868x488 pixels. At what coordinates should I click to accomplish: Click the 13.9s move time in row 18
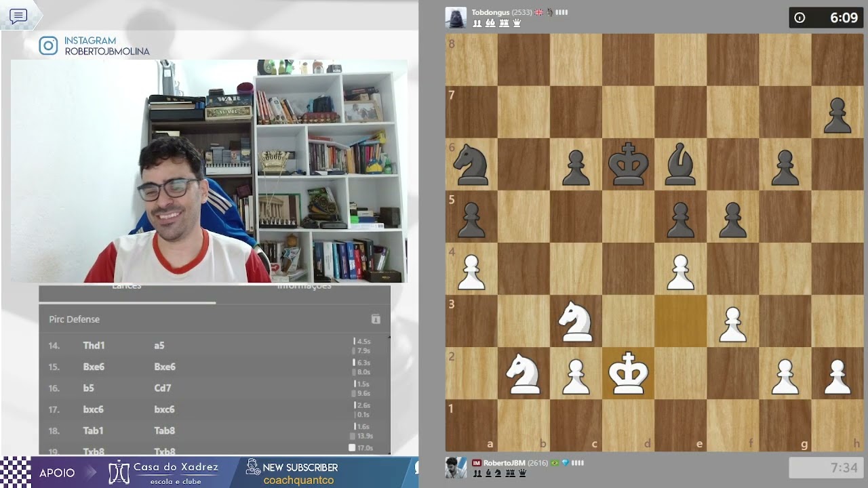pos(365,436)
